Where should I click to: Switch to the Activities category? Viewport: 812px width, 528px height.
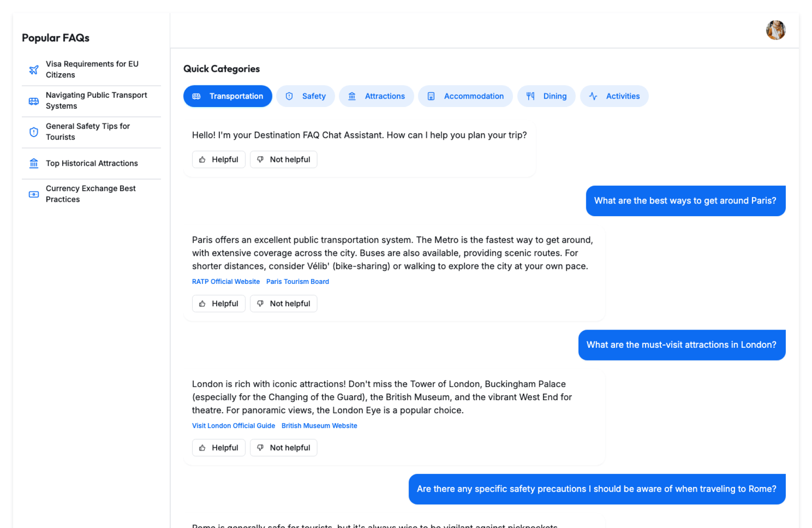[x=614, y=96]
